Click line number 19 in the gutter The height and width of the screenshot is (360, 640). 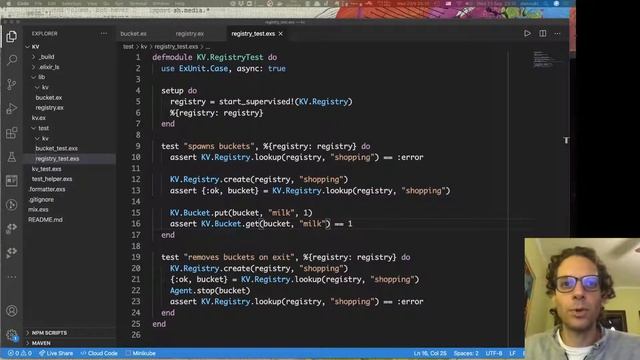(x=136, y=257)
